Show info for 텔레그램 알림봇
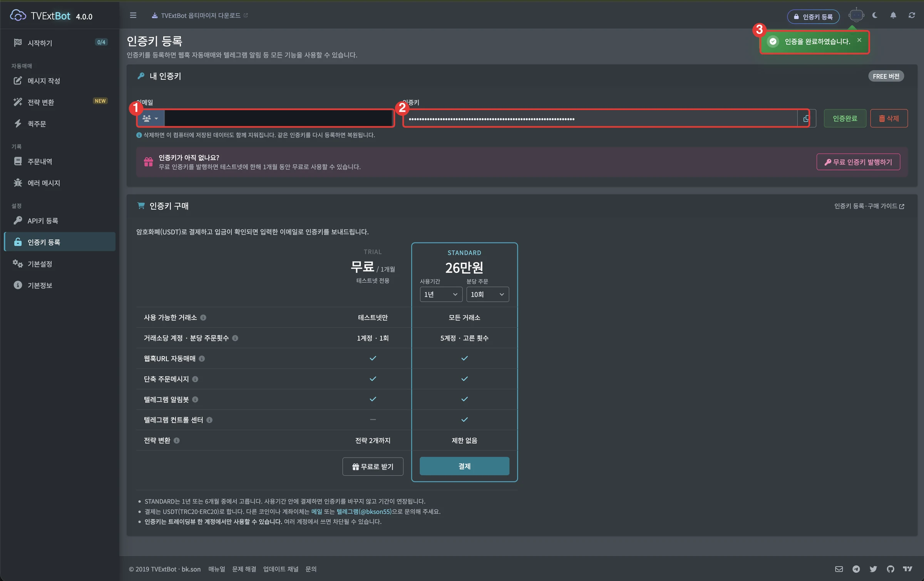Image resolution: width=924 pixels, height=581 pixels. click(x=195, y=400)
